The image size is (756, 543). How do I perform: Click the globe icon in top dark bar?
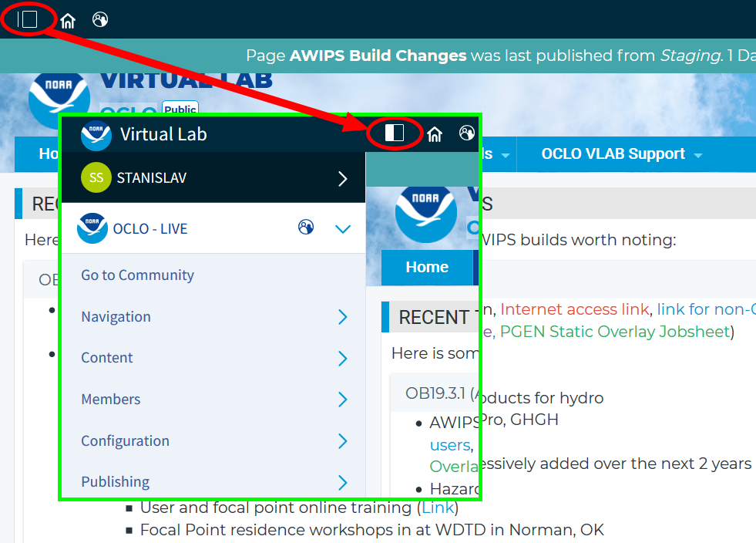click(x=100, y=19)
